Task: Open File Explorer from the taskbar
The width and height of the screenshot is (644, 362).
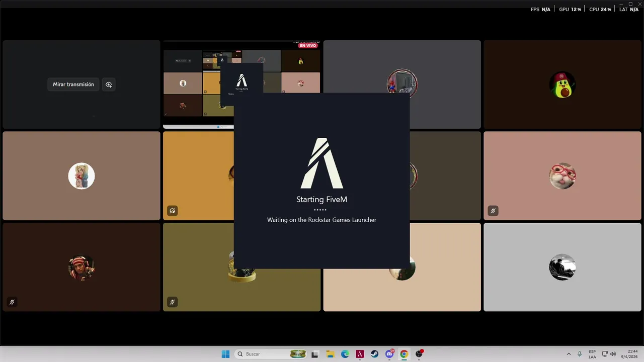Action: (330, 354)
